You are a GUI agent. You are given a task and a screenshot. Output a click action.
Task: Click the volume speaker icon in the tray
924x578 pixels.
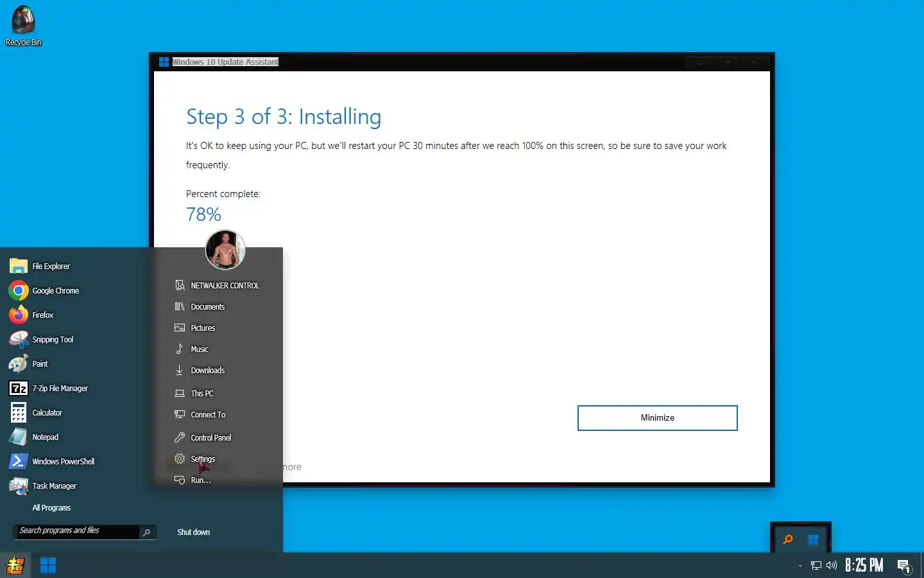[832, 565]
